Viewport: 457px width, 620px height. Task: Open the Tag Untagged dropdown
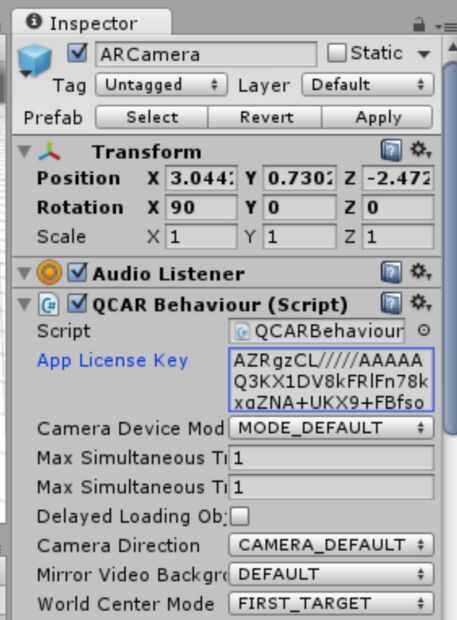[x=161, y=85]
